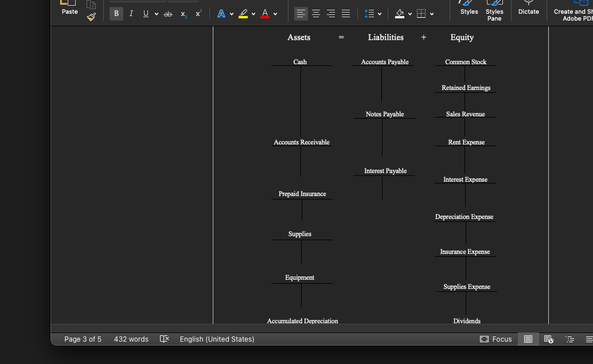
Task: Switch to Print Layout view
Action: pos(528,339)
